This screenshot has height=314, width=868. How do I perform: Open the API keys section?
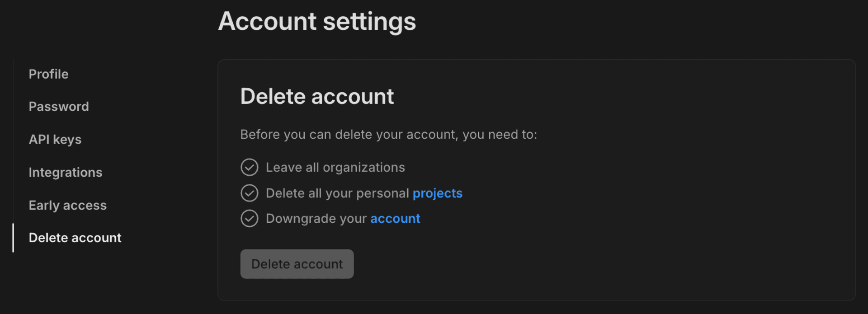pos(55,140)
